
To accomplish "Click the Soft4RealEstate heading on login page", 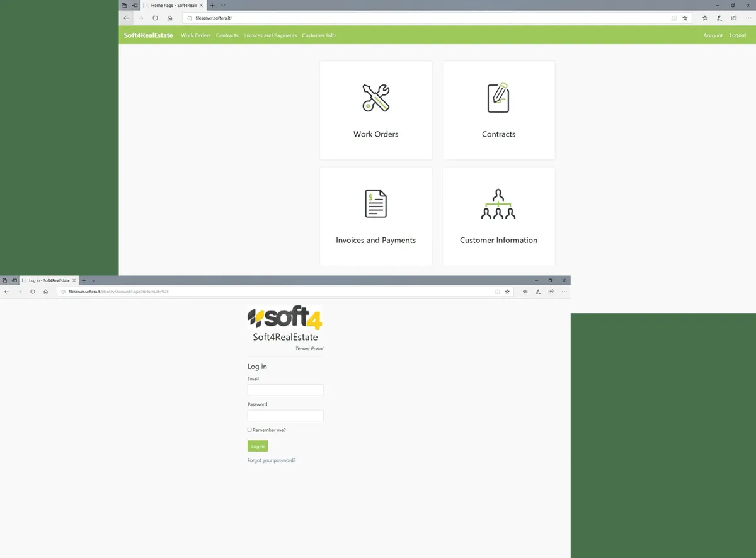I will 285,337.
